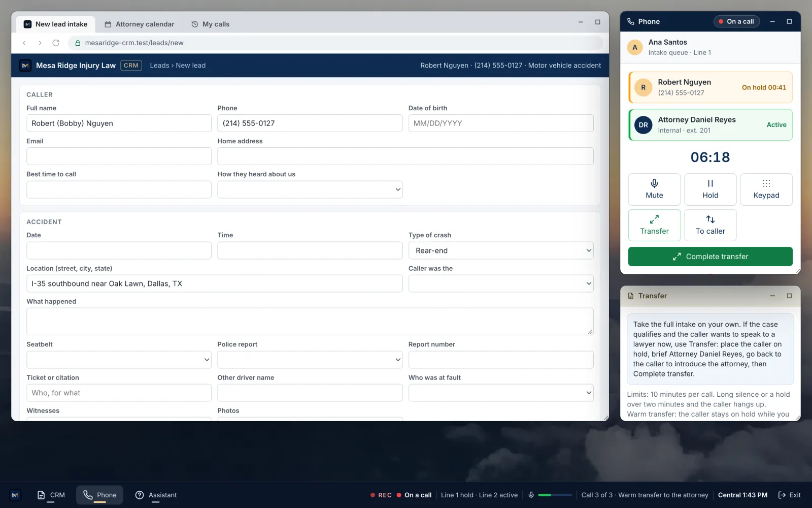
Task: Click the start icon in taskbar corner
Action: (15, 495)
